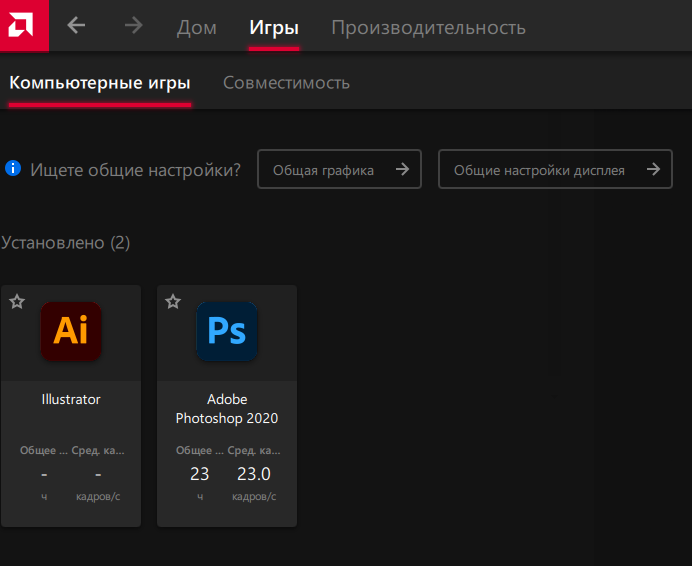Select the Компьютерные игры subtab

tap(100, 82)
